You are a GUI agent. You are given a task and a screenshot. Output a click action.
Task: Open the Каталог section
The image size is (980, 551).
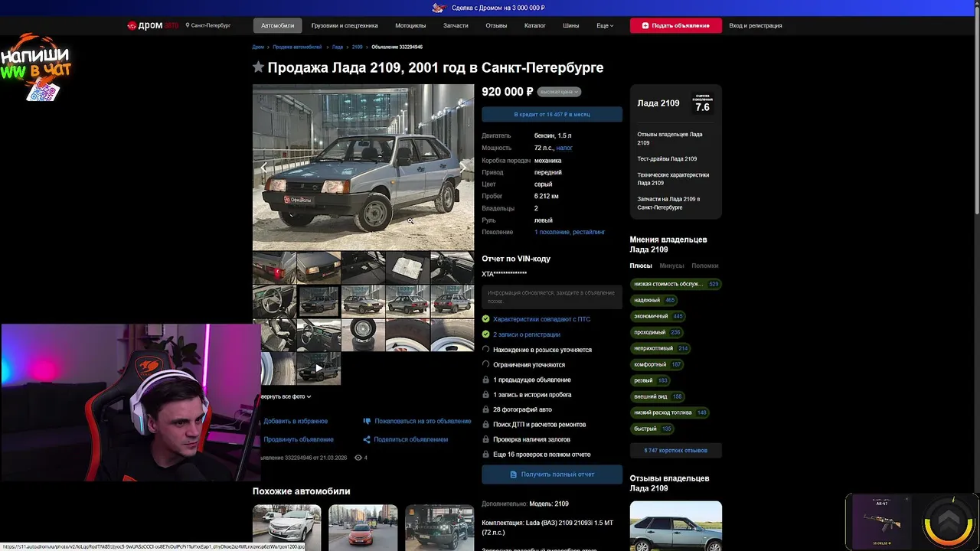coord(535,25)
